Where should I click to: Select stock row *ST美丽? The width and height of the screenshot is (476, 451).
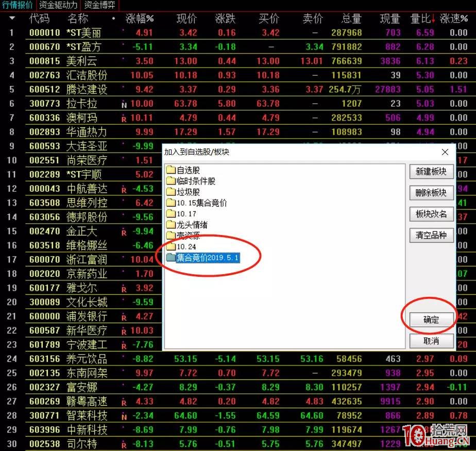pos(238,32)
